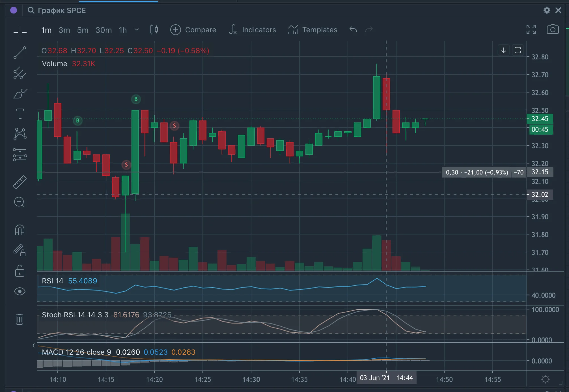
Task: Switch to the 1m timeframe
Action: [x=46, y=30]
